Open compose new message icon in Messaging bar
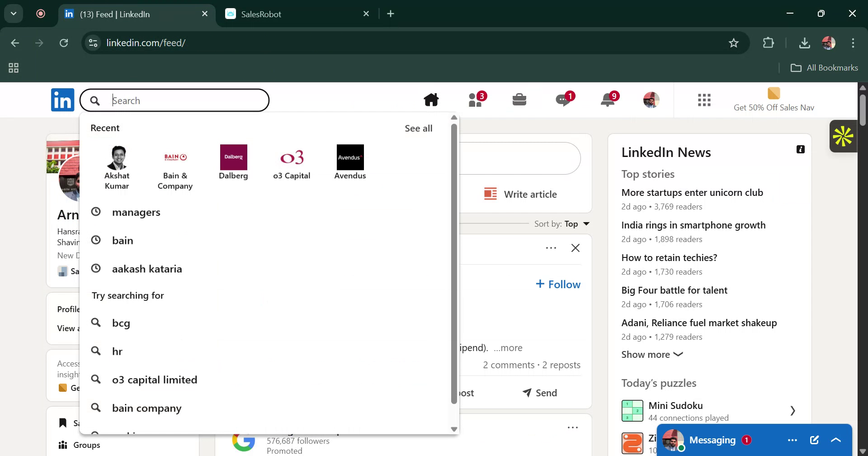 [x=814, y=439]
